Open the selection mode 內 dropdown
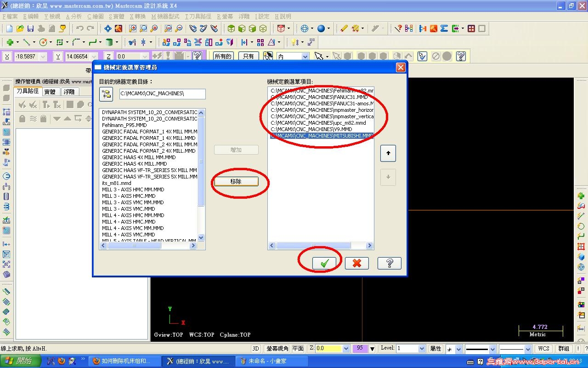This screenshot has width=588, height=368. 305,57
